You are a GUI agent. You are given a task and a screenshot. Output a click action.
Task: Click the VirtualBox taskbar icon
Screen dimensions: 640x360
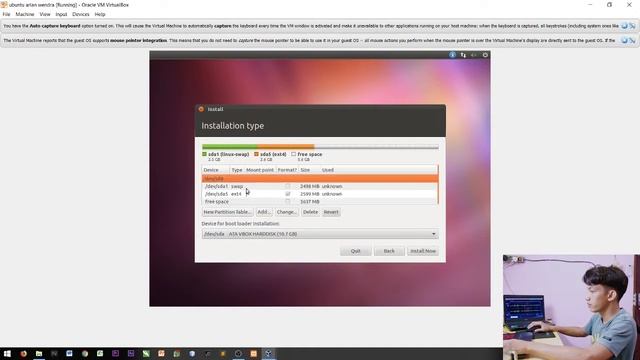point(269,353)
